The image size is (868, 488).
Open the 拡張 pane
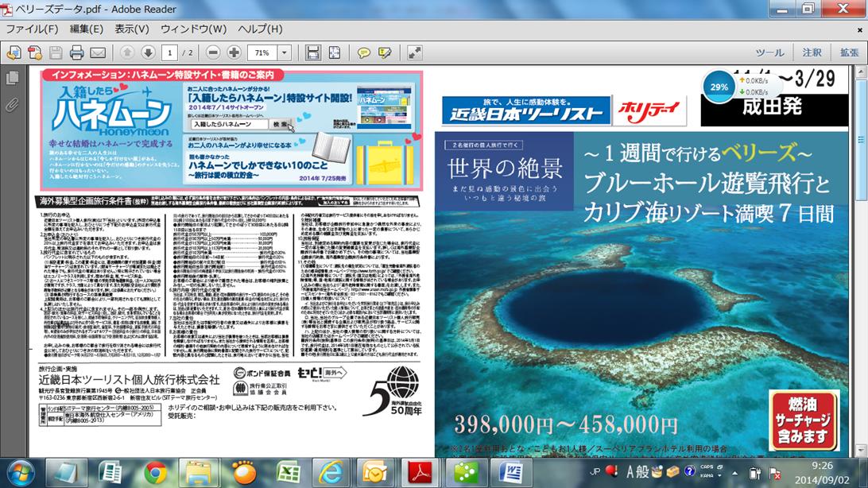[x=849, y=52]
